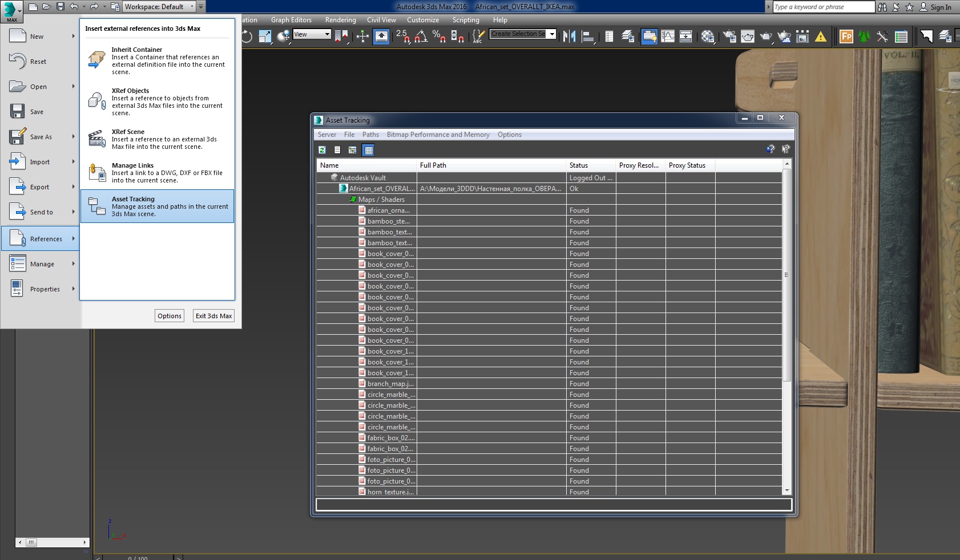
Task: Click Refresh icon in Asset Tracking
Action: [322, 150]
